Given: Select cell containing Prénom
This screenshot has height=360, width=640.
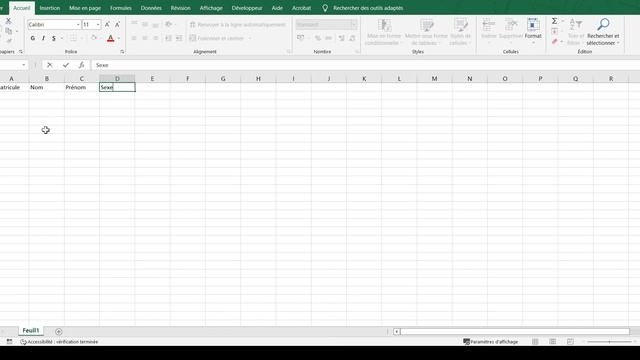Looking at the screenshot, I should click(82, 87).
